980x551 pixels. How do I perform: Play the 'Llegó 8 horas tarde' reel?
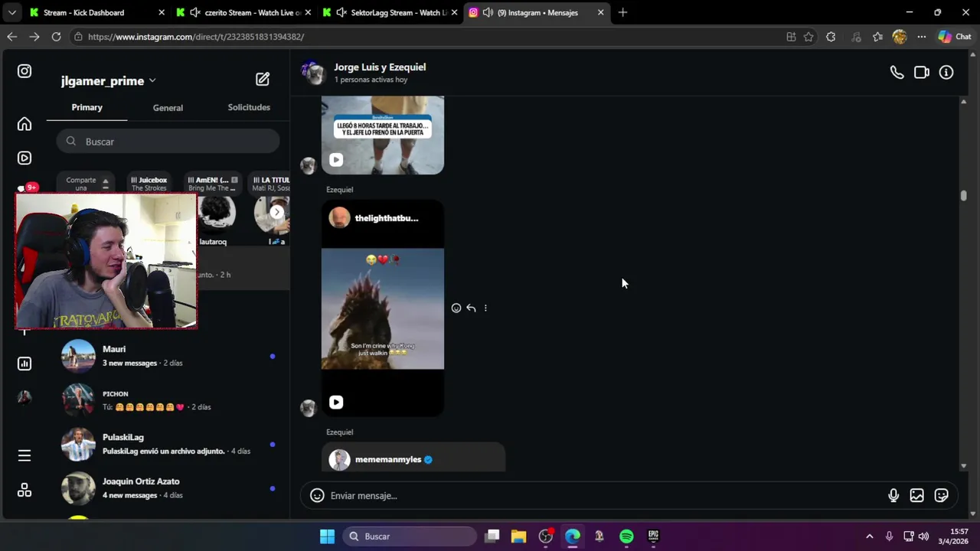click(x=336, y=160)
